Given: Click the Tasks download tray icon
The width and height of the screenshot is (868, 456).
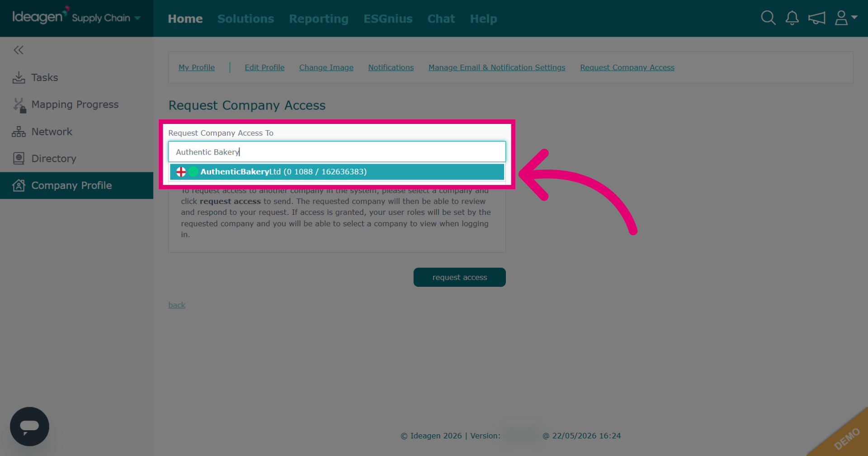Looking at the screenshot, I should click(x=19, y=77).
